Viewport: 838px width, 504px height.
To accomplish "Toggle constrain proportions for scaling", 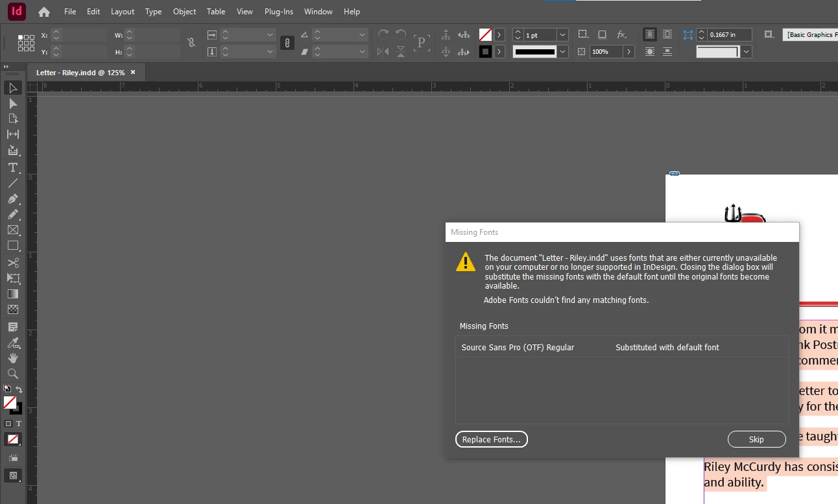I will [x=287, y=43].
